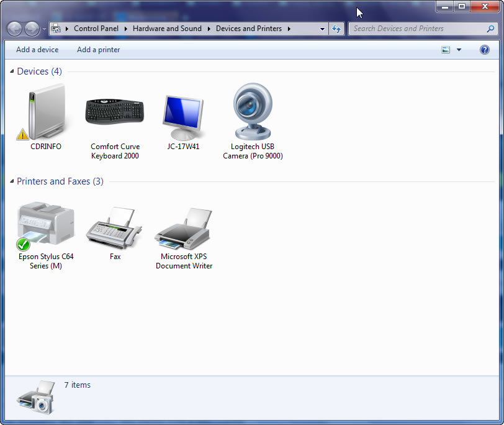The width and height of the screenshot is (504, 425).
Task: Open the JC-17W41 monitor device
Action: [184, 112]
